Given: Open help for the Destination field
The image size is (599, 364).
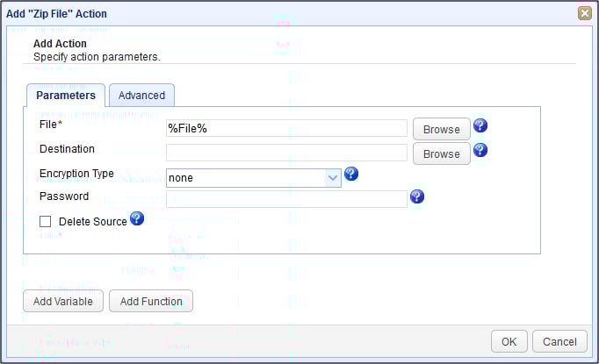Looking at the screenshot, I should (480, 150).
